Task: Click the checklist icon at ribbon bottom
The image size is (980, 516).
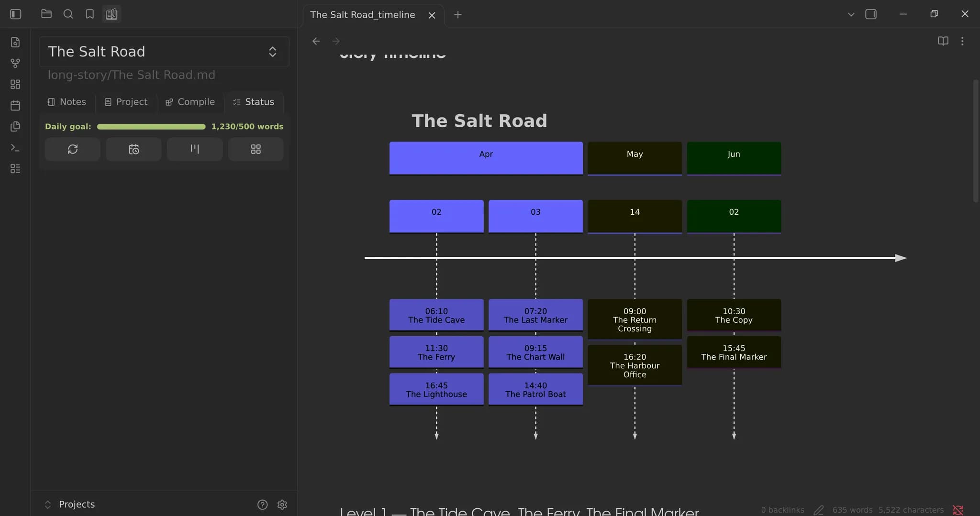Action: 15,169
